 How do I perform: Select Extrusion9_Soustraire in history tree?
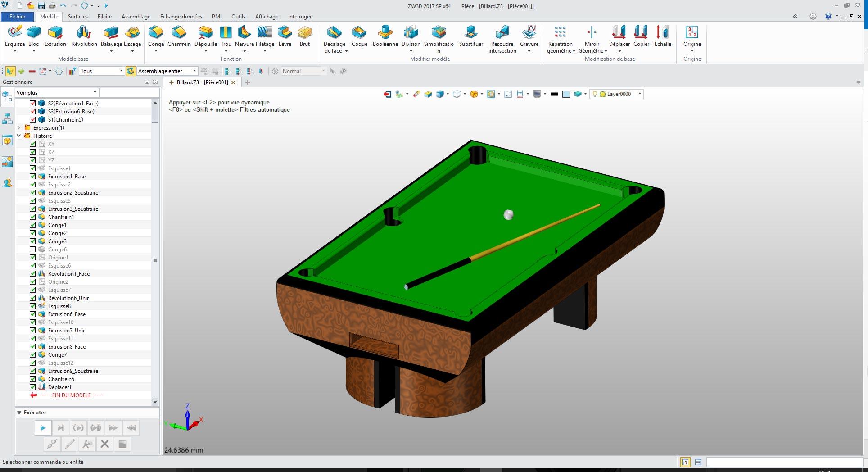pos(73,371)
